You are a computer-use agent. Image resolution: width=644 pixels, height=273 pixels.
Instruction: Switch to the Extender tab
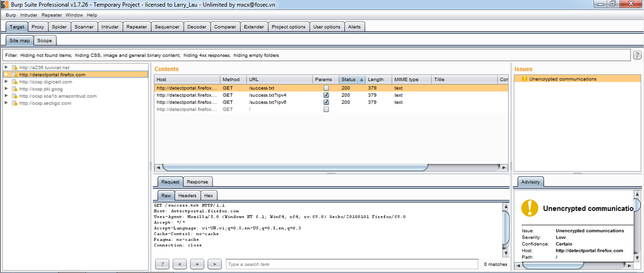(x=254, y=27)
